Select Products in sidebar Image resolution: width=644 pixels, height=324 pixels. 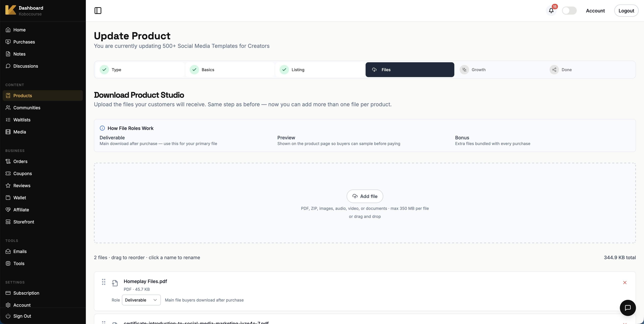point(43,96)
